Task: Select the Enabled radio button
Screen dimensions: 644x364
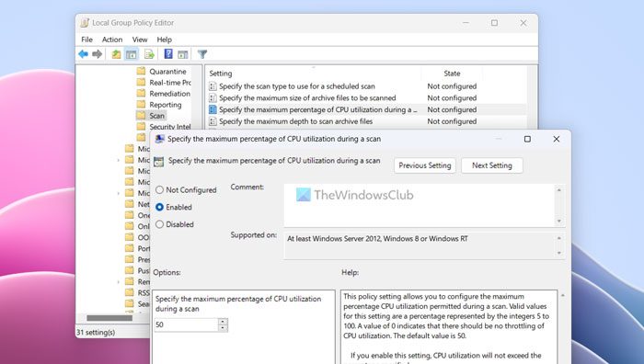Action: [x=159, y=207]
